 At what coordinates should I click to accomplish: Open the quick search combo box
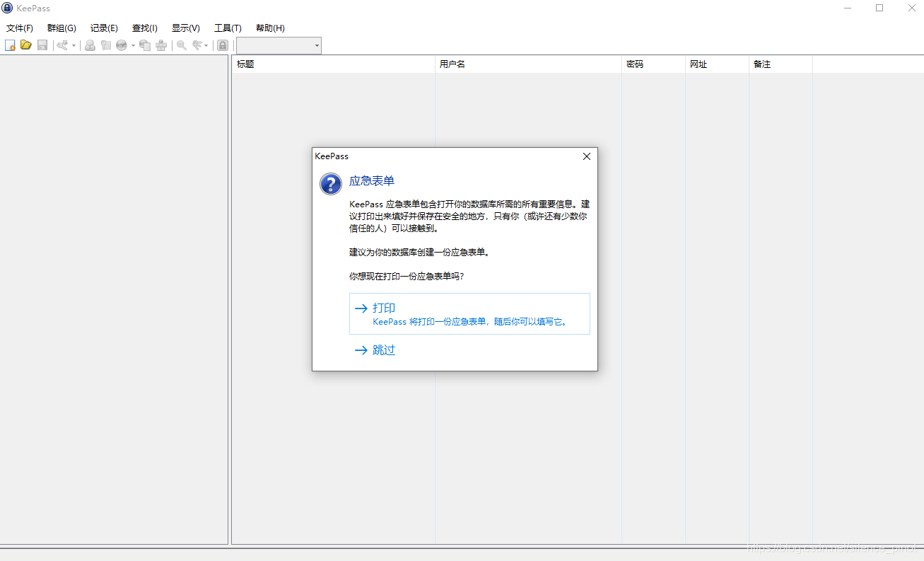click(279, 45)
